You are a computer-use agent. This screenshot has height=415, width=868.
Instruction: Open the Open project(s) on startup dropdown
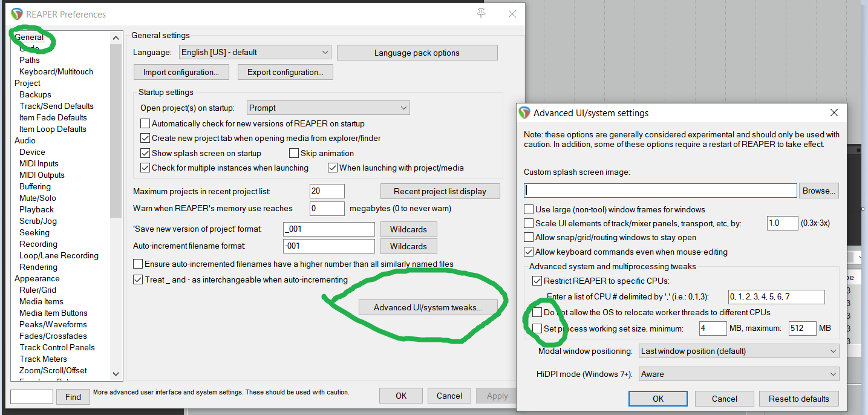click(328, 108)
